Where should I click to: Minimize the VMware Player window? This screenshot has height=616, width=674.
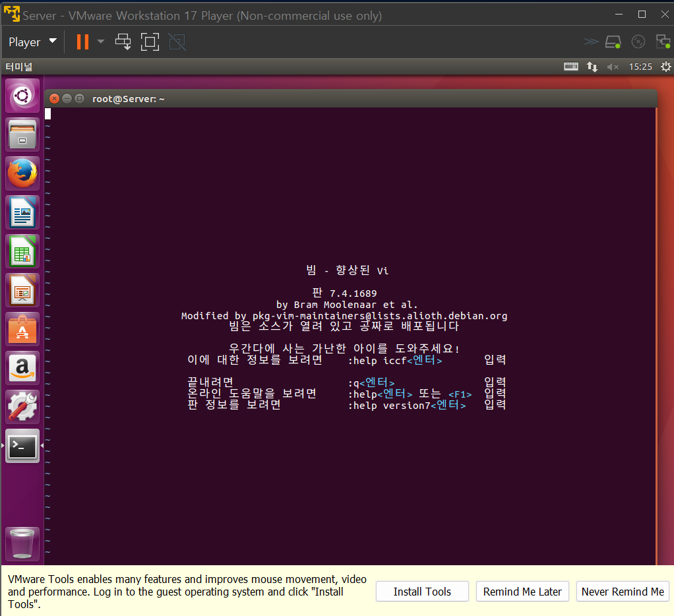(619, 15)
